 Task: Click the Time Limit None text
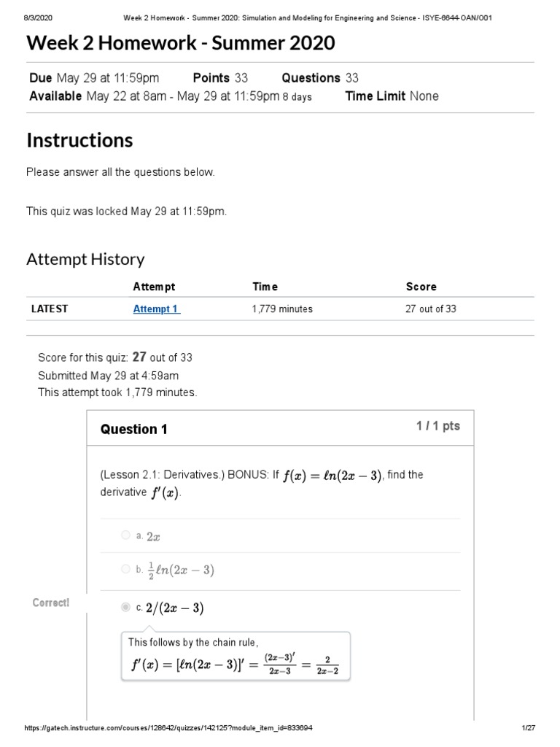point(392,96)
